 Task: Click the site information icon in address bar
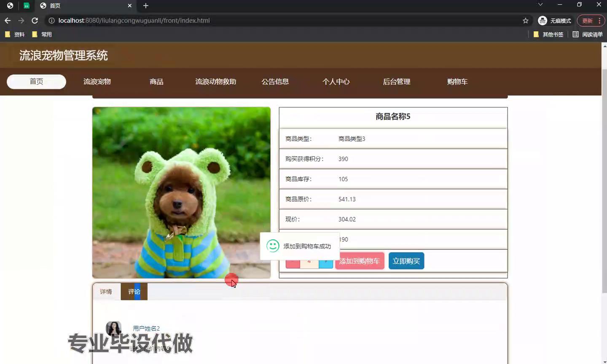point(51,21)
